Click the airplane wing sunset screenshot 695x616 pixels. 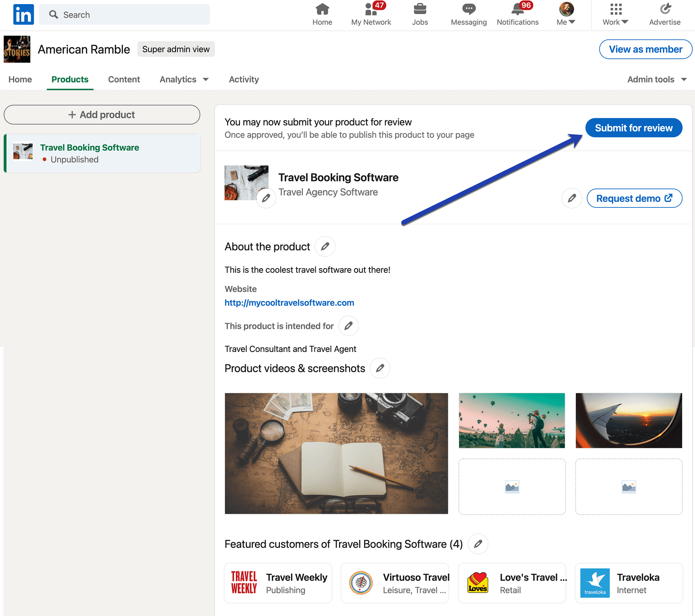coord(628,420)
